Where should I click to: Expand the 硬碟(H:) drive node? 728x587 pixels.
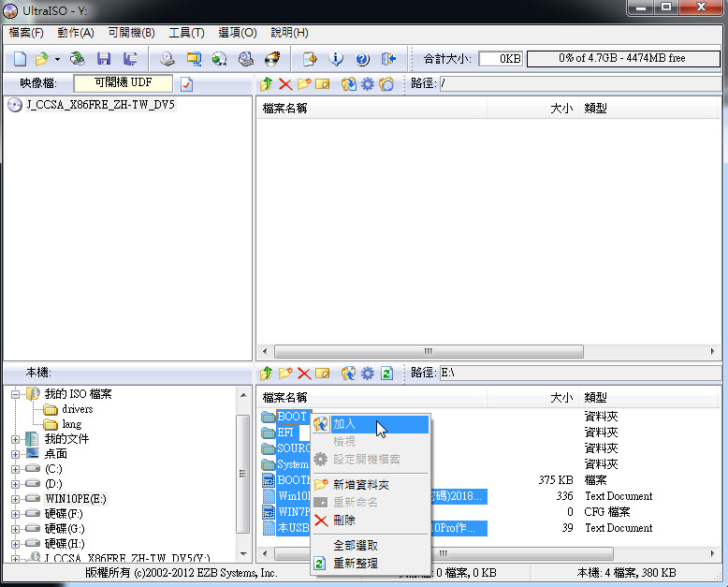pyautogui.click(x=15, y=544)
